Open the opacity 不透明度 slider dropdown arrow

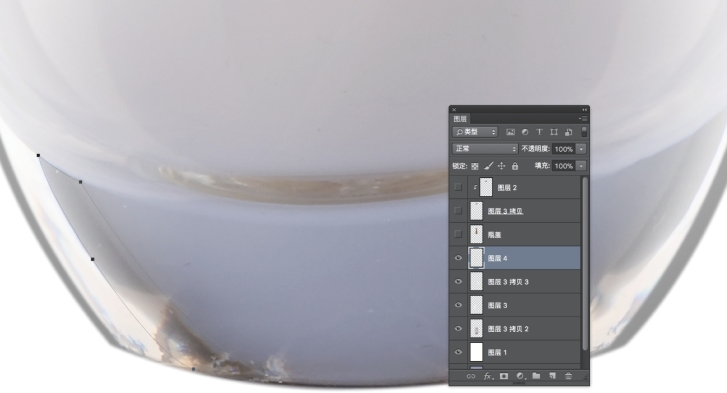(x=581, y=149)
